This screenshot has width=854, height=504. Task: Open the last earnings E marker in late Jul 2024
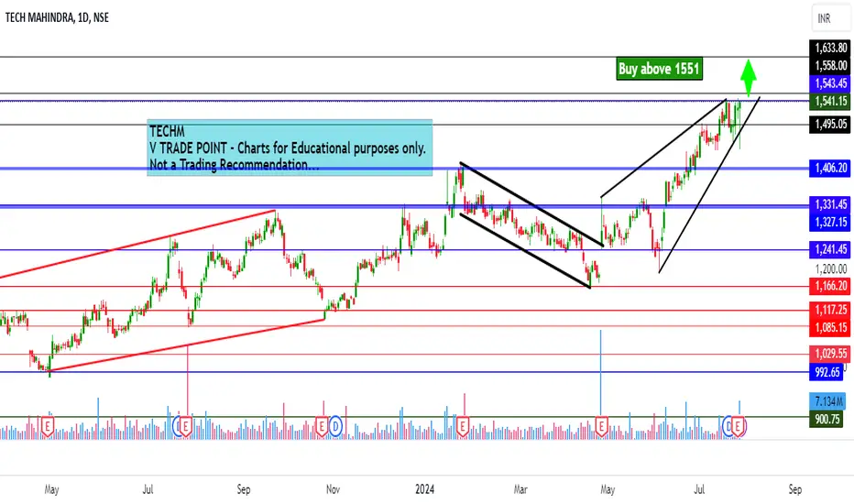[739, 426]
